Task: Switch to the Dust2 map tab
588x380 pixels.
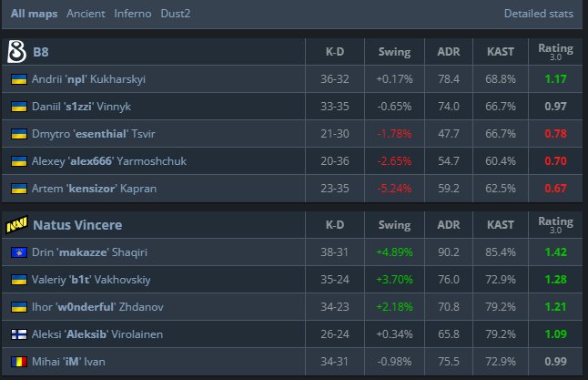Action: [x=176, y=14]
